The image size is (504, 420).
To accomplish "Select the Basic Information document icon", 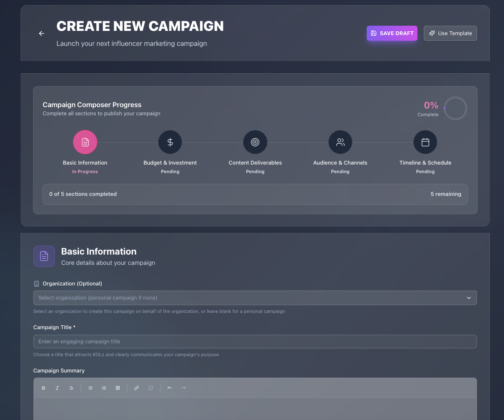I will click(85, 142).
